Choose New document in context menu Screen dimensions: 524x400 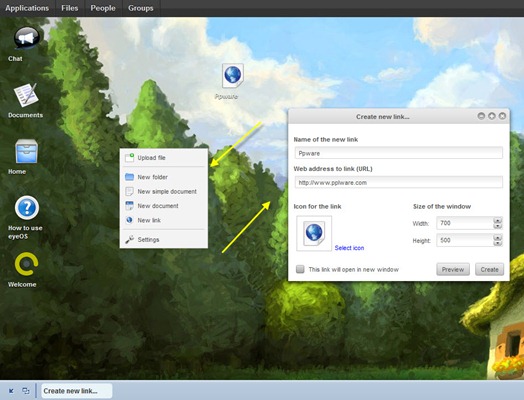tap(164, 206)
